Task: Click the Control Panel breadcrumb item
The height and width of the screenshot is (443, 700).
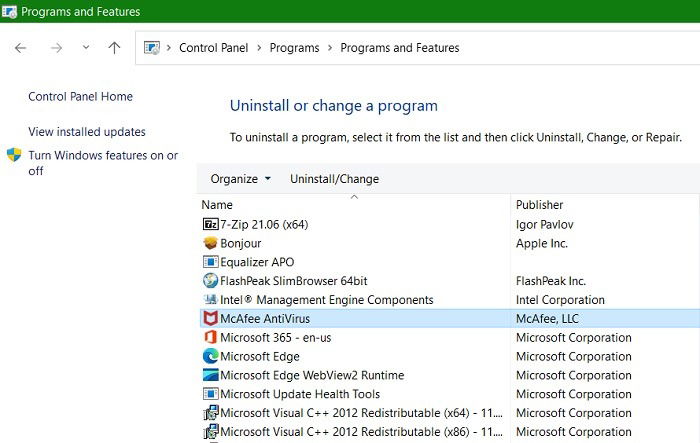Action: [x=213, y=48]
